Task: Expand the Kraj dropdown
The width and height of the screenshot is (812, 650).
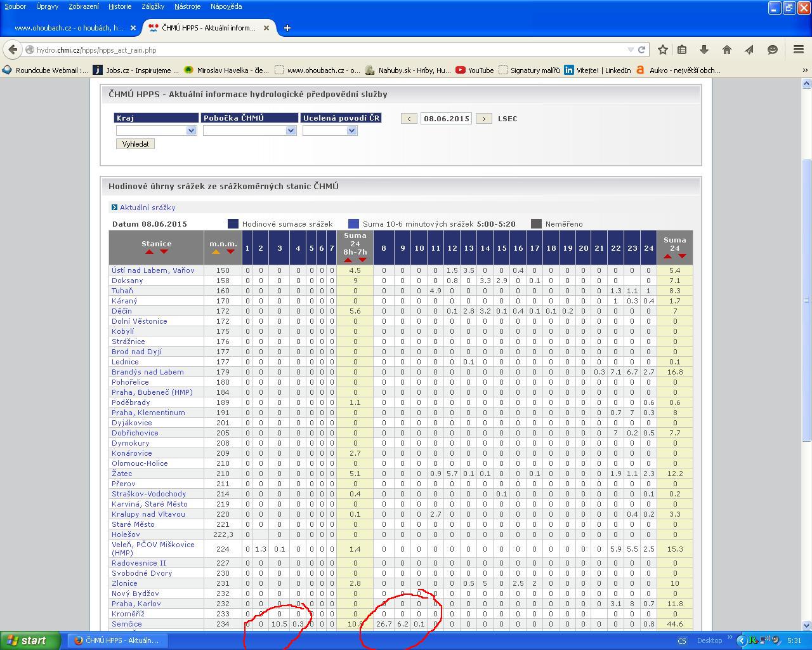Action: coord(156,131)
